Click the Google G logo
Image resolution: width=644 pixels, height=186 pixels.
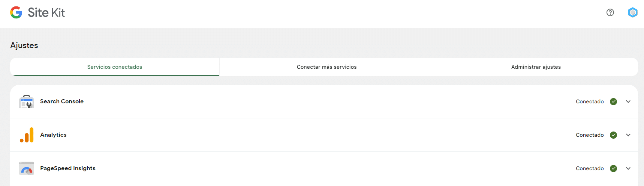16,13
